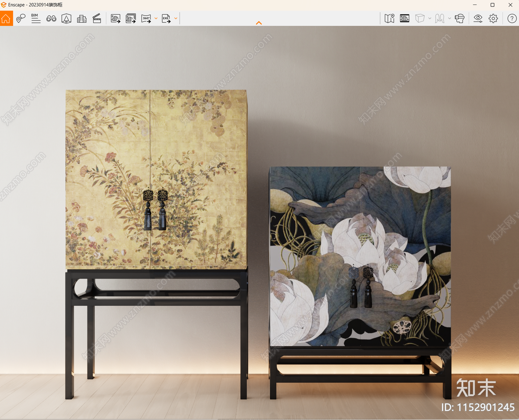Image resolution: width=519 pixels, height=420 pixels.
Task: Expand the walk mode dropdown arrow
Action: [450, 19]
